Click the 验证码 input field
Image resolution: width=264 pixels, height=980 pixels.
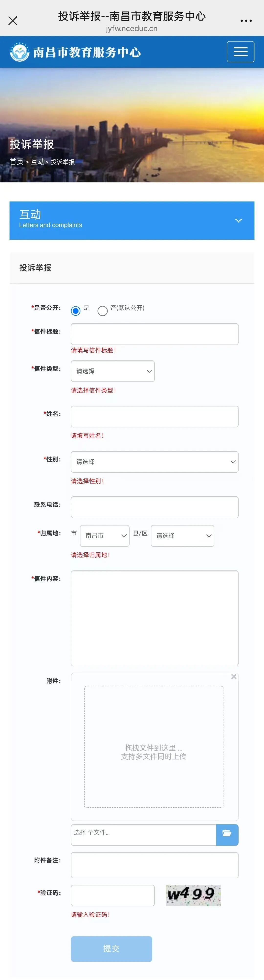tap(113, 895)
